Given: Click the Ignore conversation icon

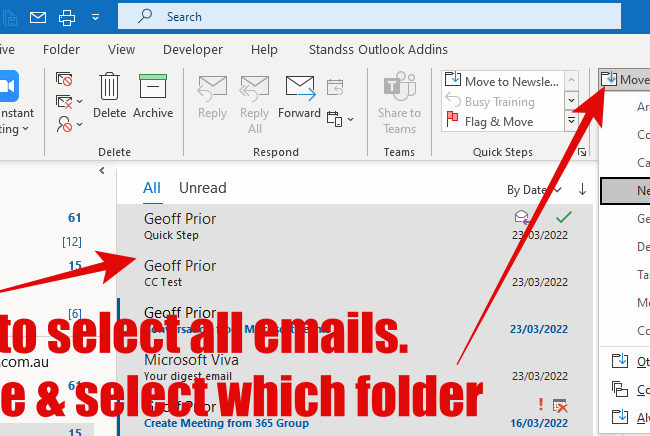Looking at the screenshot, I should 65,79.
